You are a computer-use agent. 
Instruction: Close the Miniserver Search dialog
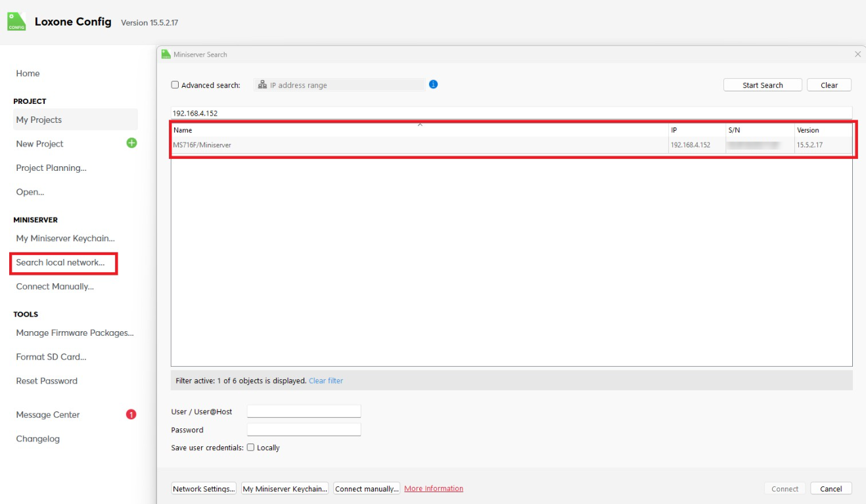857,55
